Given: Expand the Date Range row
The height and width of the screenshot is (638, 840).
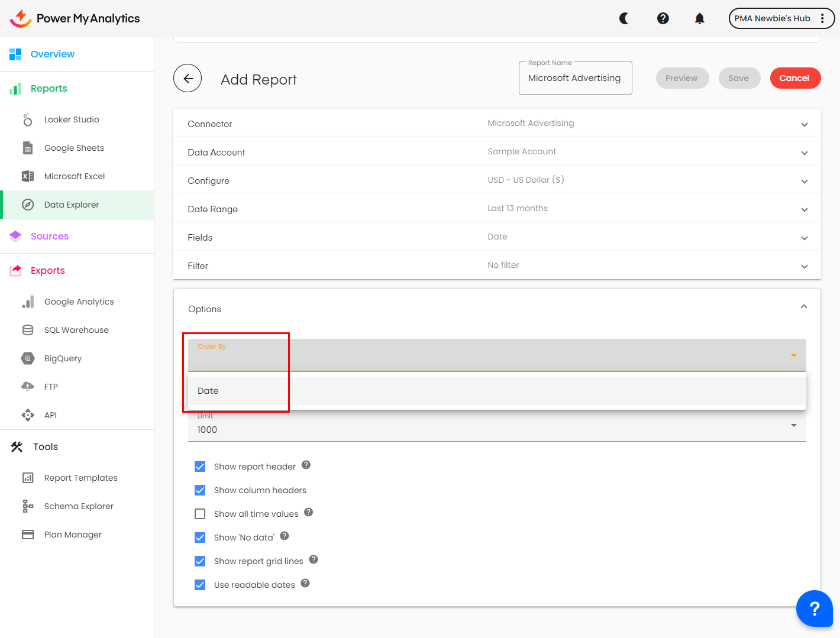Looking at the screenshot, I should point(804,209).
